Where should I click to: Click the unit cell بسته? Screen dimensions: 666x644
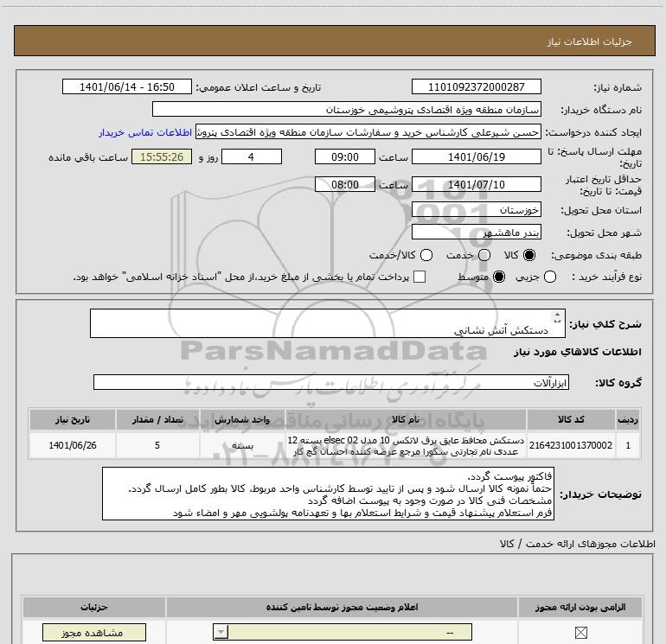(242, 445)
